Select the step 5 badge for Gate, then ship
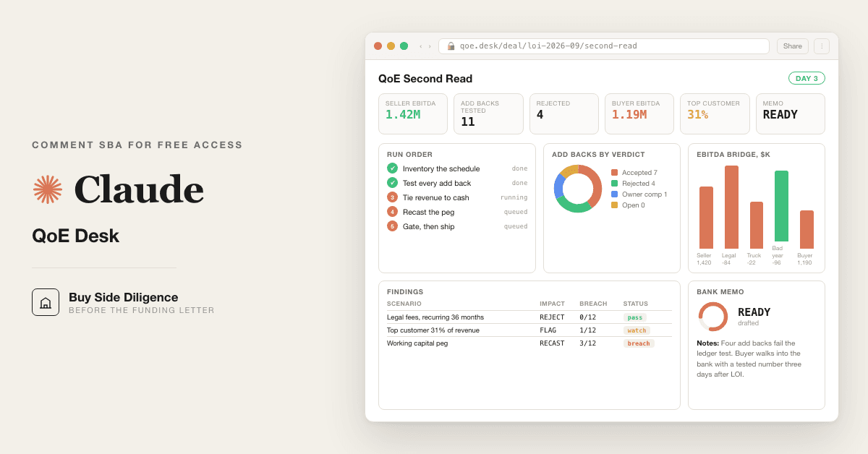868x454 pixels. click(392, 226)
